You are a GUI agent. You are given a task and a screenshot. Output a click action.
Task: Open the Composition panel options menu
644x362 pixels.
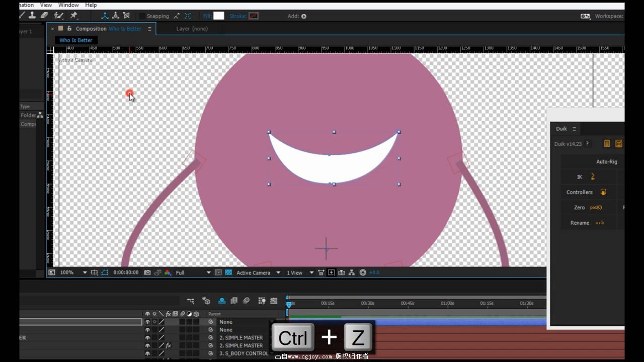click(x=149, y=29)
